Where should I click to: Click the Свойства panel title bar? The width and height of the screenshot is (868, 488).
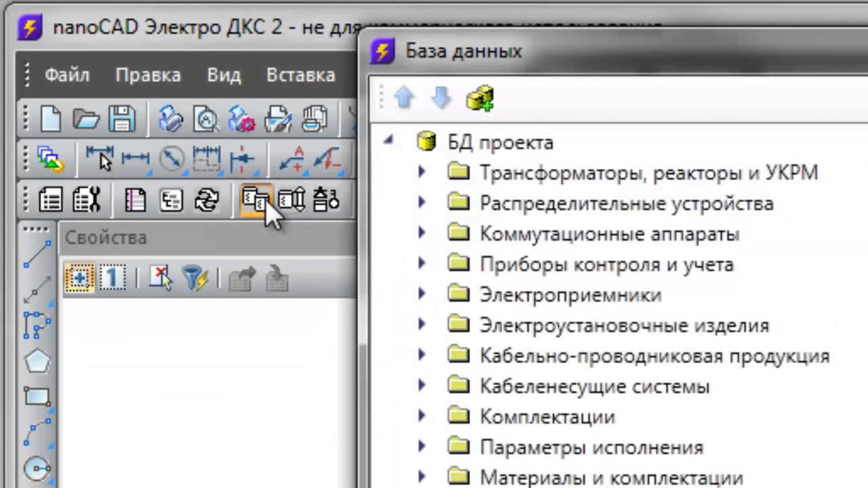pyautogui.click(x=208, y=238)
